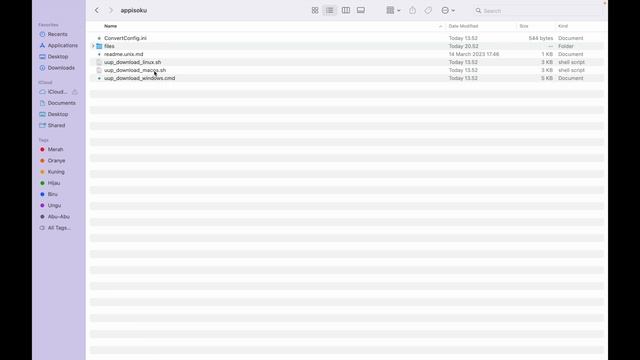Click the Name column sort chevron
The height and width of the screenshot is (360, 640).
[x=440, y=26]
